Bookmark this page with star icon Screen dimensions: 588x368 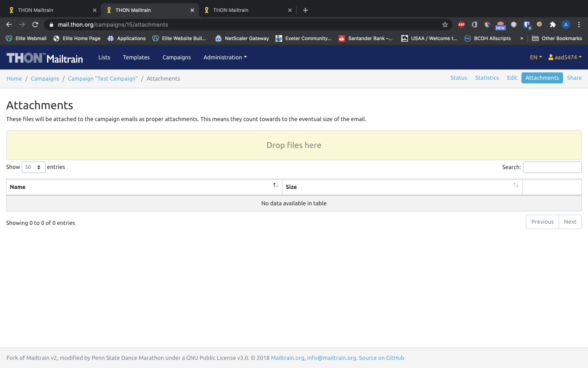click(445, 25)
